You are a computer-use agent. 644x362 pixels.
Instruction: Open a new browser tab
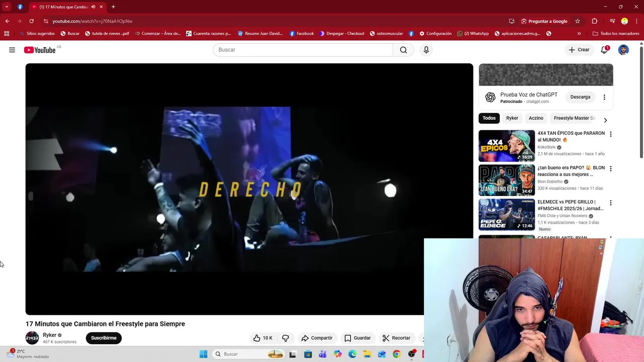(113, 7)
